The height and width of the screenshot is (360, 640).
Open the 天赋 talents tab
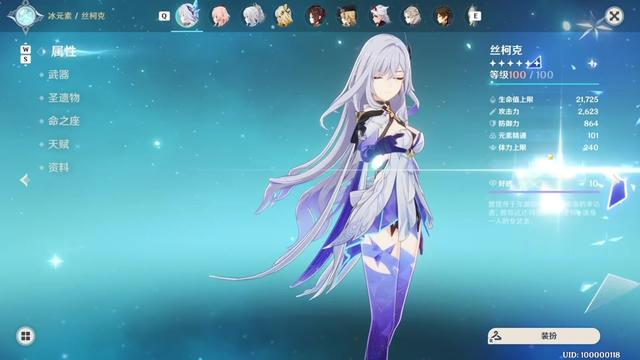pyautogui.click(x=59, y=144)
